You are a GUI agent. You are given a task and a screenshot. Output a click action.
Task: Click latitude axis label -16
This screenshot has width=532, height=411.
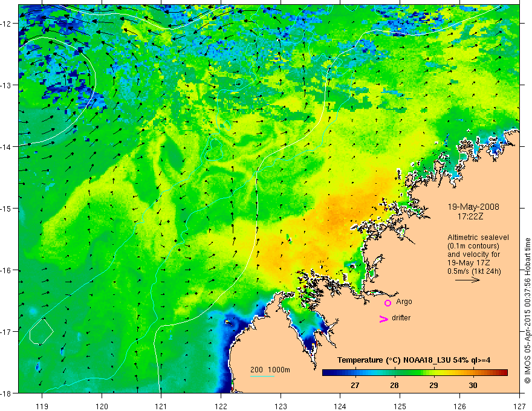point(6,270)
